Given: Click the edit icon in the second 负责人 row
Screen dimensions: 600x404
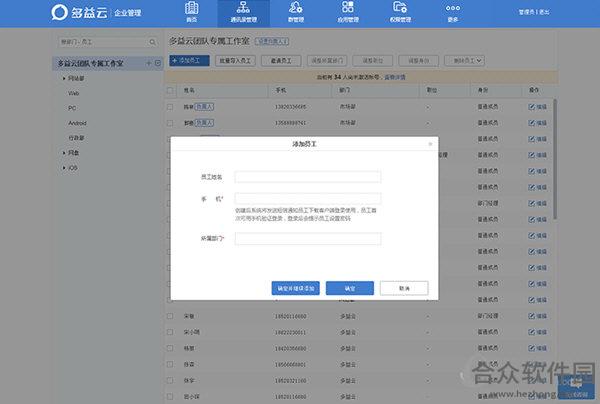Looking at the screenshot, I should (x=531, y=123).
